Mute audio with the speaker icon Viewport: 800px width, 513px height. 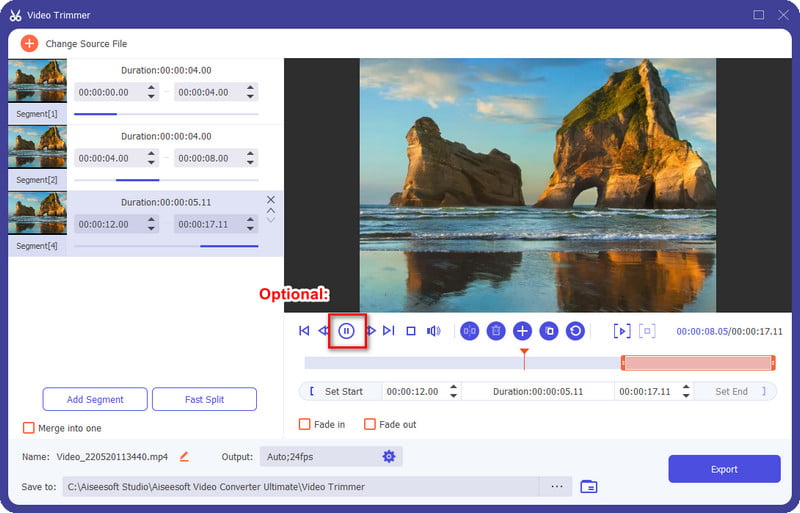(x=433, y=331)
